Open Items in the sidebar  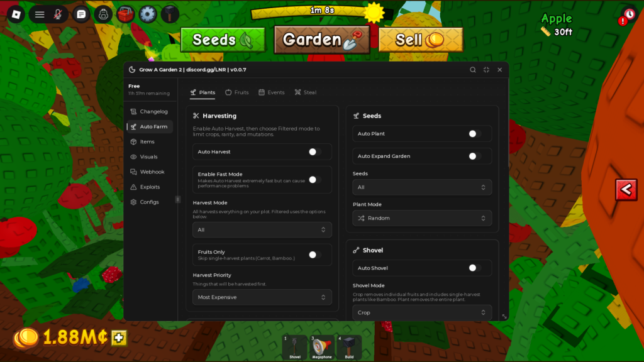tap(150, 141)
